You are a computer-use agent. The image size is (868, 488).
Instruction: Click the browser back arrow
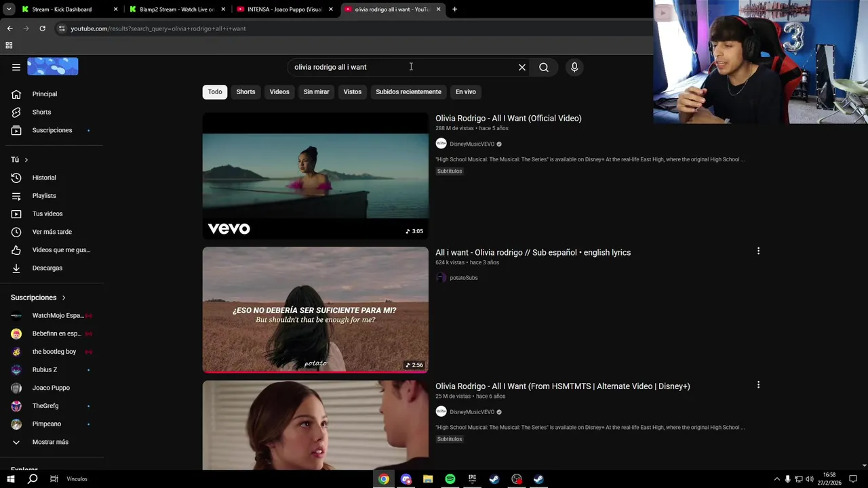pyautogui.click(x=9, y=28)
